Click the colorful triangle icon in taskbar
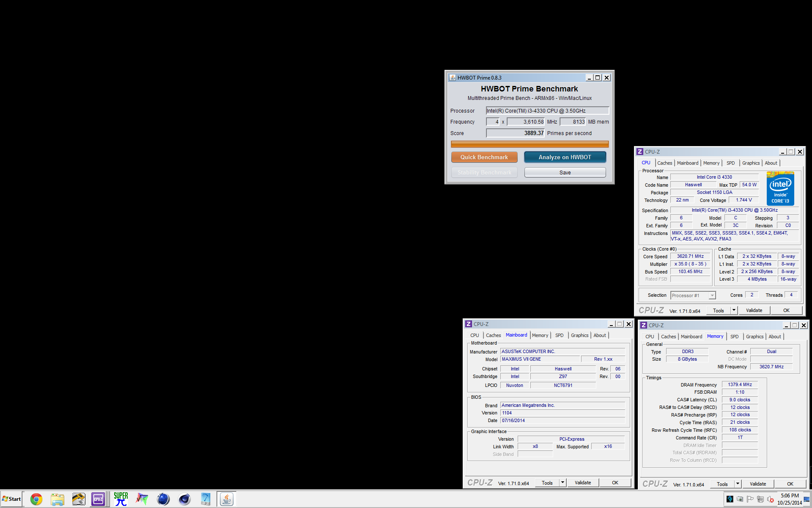The image size is (812, 508). point(142,500)
